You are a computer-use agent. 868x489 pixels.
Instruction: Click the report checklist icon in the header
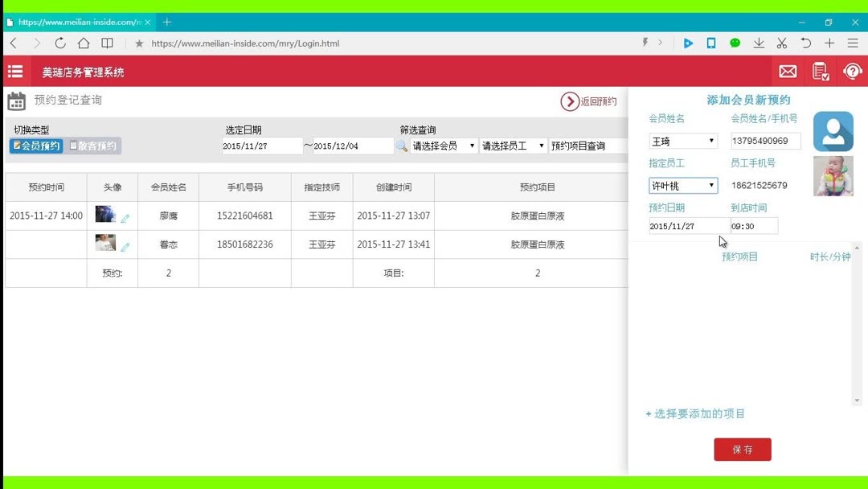(x=820, y=72)
